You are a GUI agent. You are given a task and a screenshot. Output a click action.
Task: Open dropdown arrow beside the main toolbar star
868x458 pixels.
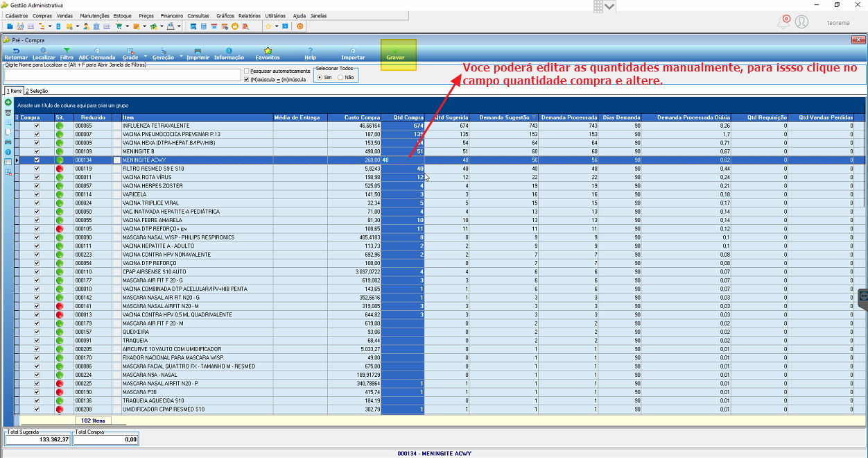(x=277, y=26)
